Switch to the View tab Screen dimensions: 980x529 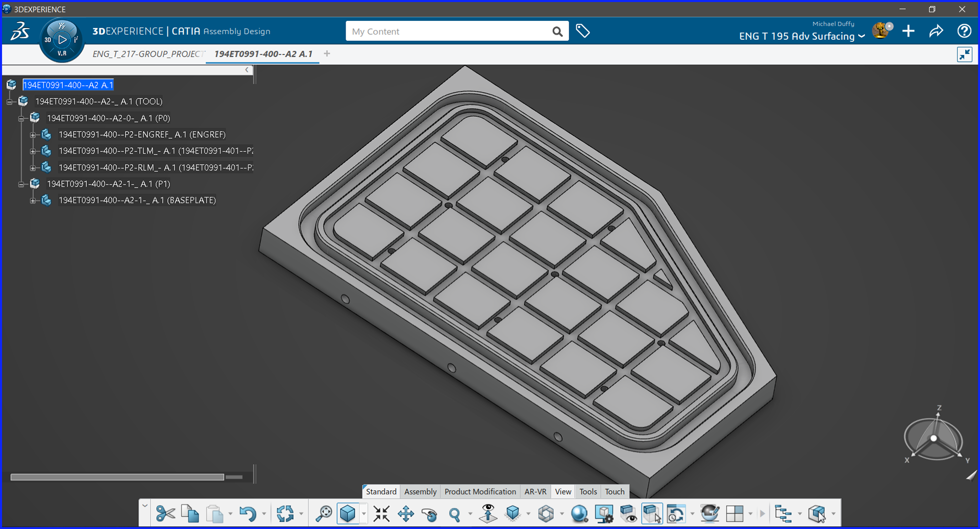click(563, 492)
